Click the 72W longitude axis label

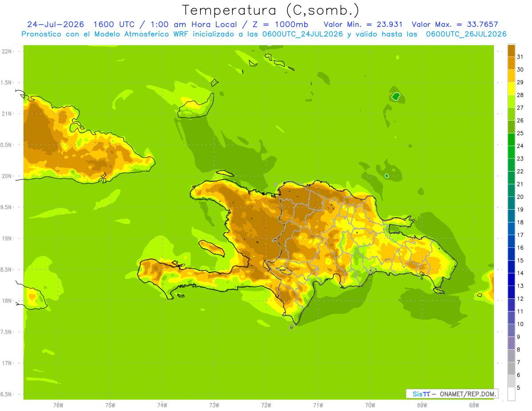(x=266, y=405)
